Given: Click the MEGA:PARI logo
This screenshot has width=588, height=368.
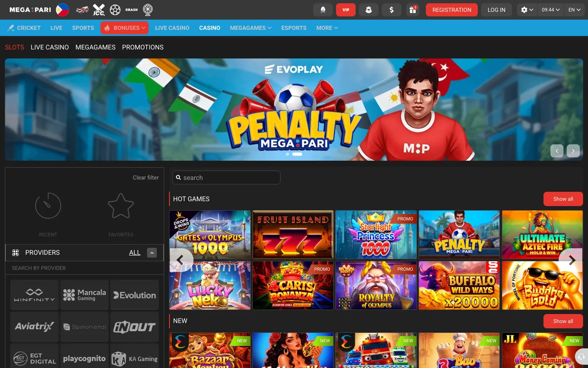Looking at the screenshot, I should pos(30,10).
